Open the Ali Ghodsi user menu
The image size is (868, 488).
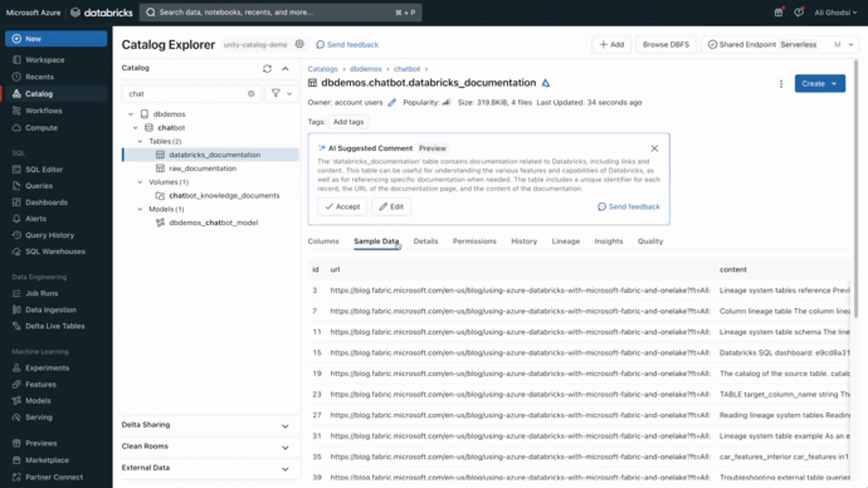[836, 12]
